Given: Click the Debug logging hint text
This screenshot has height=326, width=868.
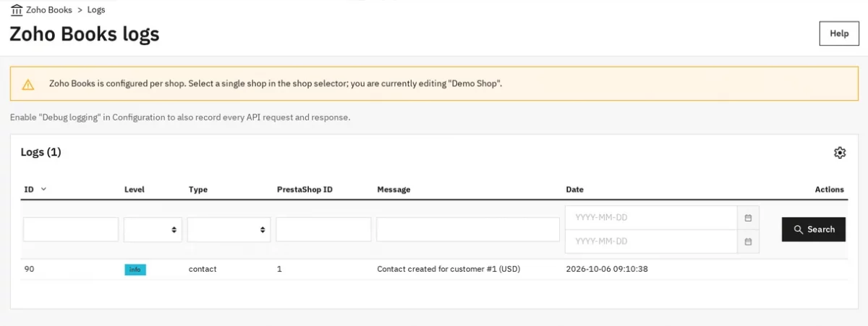Looking at the screenshot, I should coord(180,117).
